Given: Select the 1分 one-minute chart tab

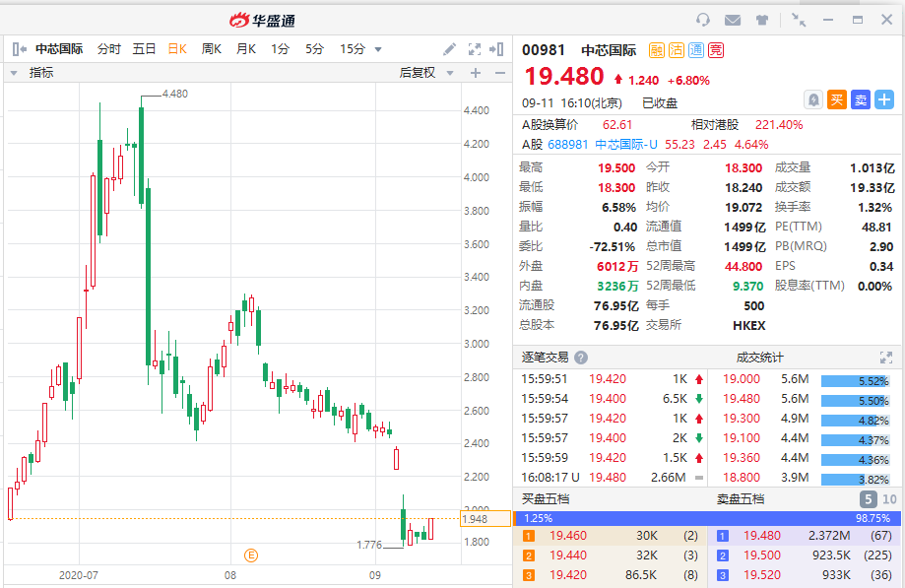Looking at the screenshot, I should [280, 49].
